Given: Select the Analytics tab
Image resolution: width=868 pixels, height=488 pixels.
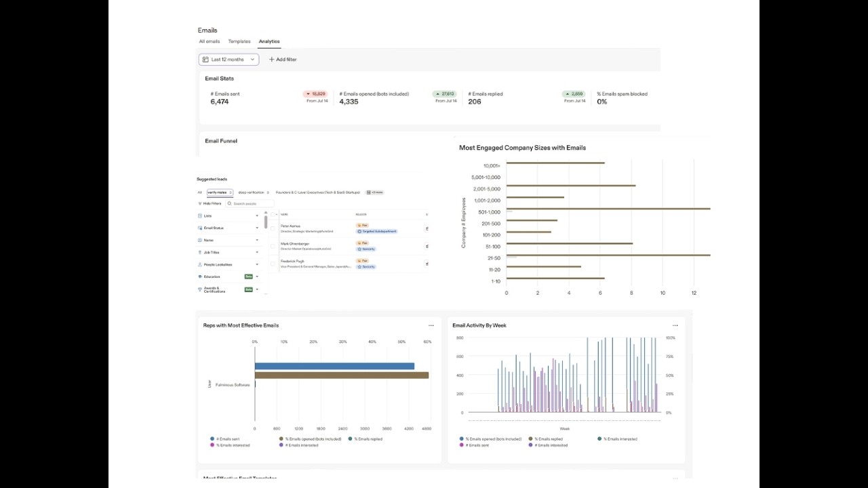Looking at the screenshot, I should tap(269, 41).
